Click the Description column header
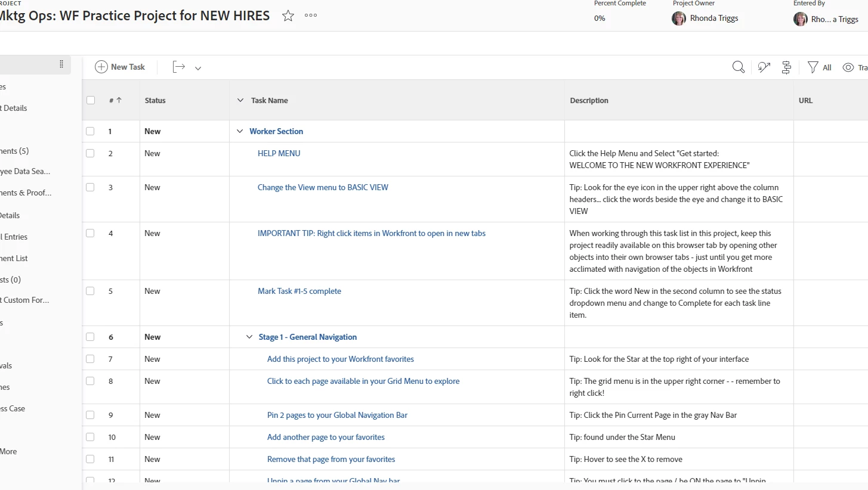Viewport: 868px width, 490px height. pos(589,100)
